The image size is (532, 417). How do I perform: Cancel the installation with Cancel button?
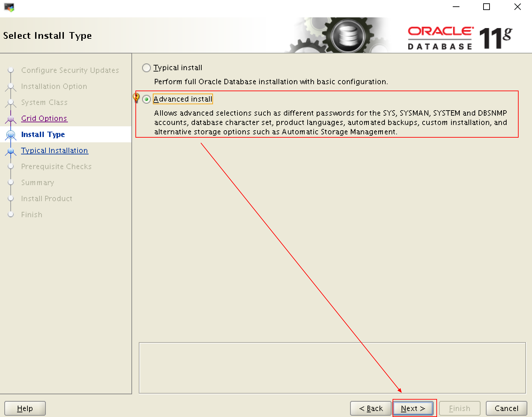506,408
